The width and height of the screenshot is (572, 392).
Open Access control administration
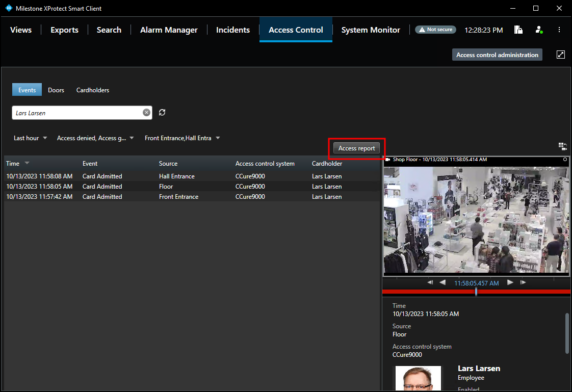[497, 55]
